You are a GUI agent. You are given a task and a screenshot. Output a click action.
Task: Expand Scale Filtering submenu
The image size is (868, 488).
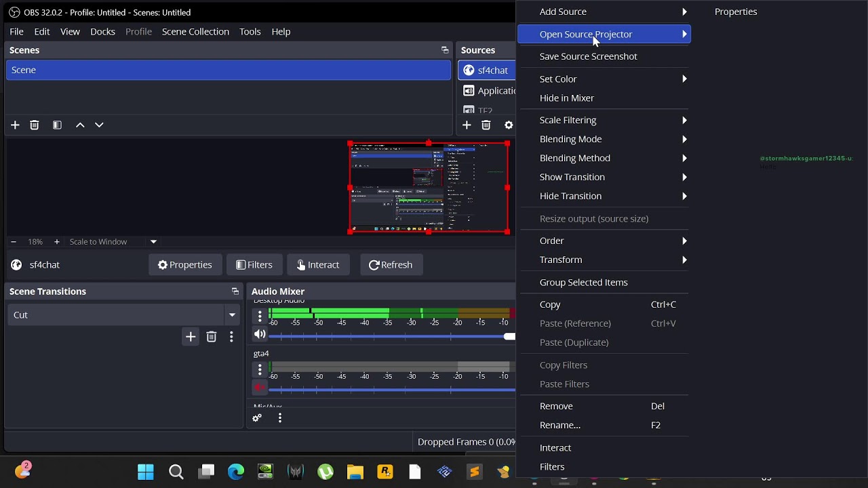(604, 120)
